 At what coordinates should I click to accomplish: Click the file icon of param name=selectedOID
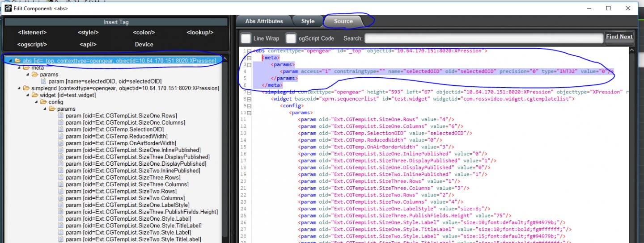pyautogui.click(x=44, y=81)
